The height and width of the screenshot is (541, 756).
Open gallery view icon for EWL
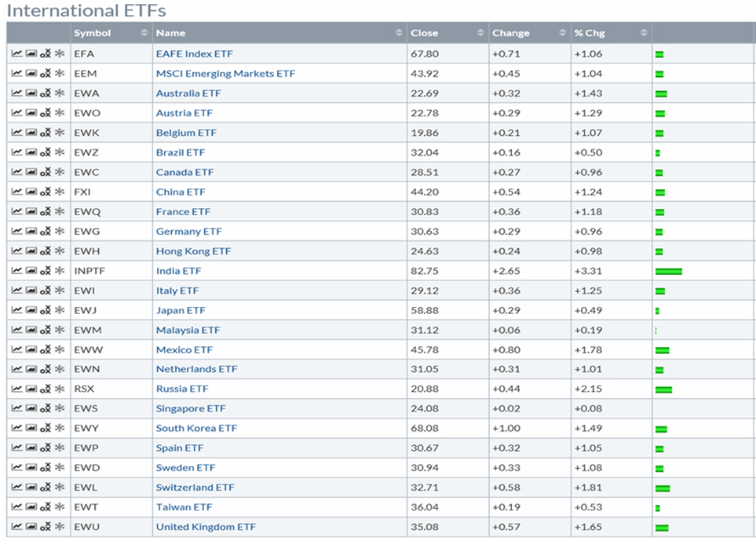pyautogui.click(x=31, y=488)
